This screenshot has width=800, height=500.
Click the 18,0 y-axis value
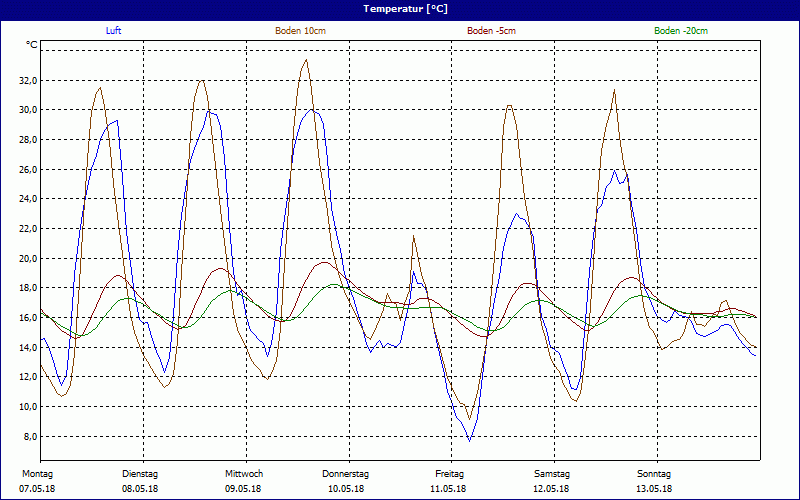[27, 288]
